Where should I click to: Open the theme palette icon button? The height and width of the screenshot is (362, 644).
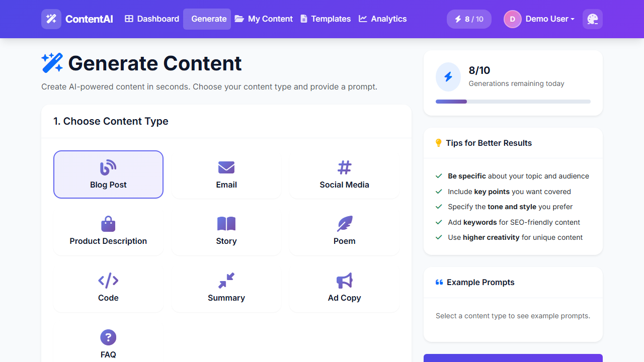pos(592,19)
